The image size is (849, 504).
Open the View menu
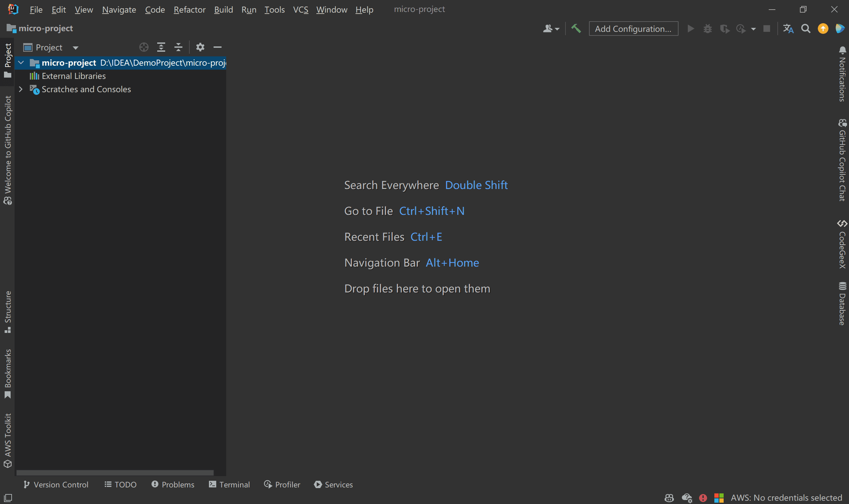tap(84, 10)
